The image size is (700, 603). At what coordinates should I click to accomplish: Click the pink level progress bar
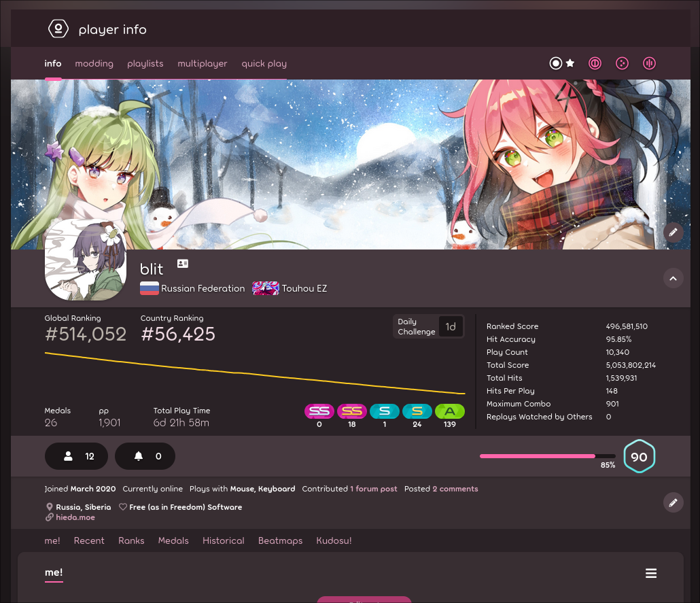coord(538,456)
